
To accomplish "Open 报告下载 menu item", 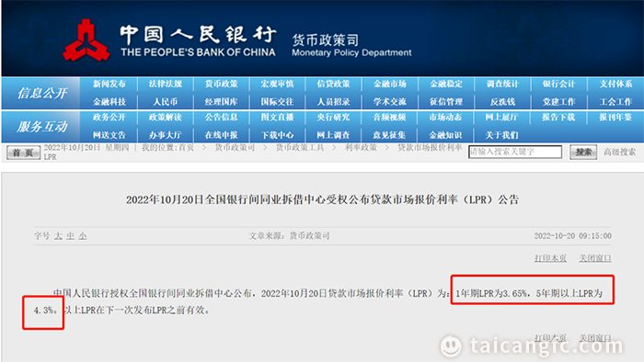I will (x=558, y=118).
